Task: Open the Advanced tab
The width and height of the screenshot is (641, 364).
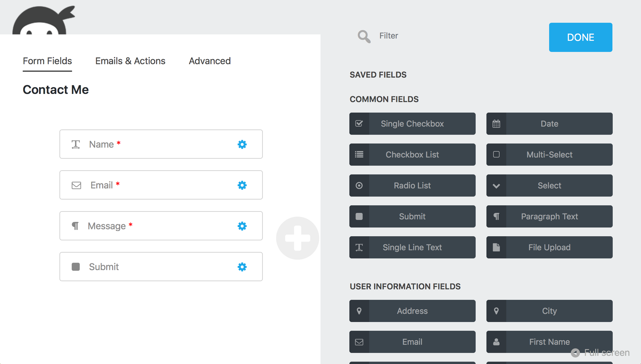Action: (x=210, y=61)
